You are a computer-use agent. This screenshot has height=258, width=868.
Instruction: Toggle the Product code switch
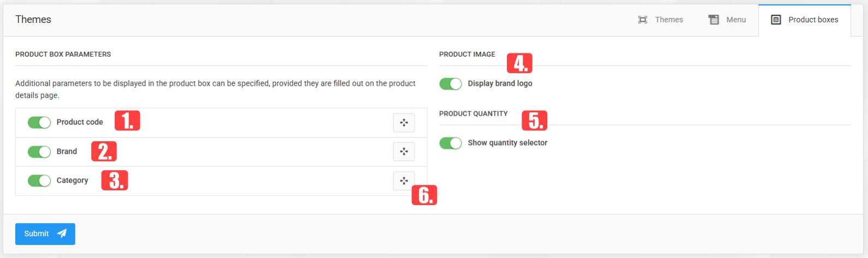click(x=39, y=122)
